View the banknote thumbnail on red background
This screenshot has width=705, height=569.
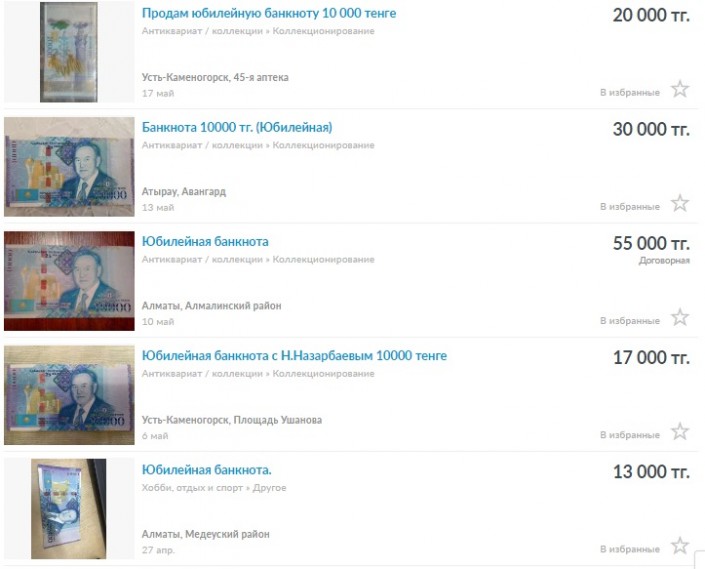(69, 281)
